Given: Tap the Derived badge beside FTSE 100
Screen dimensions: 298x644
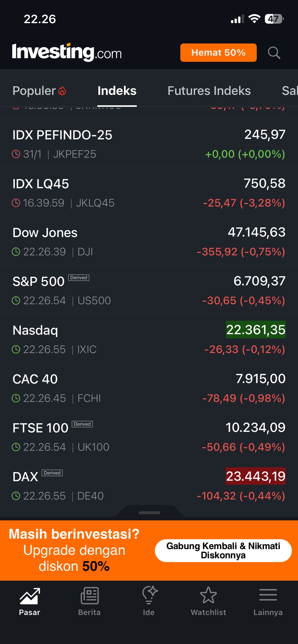Looking at the screenshot, I should [82, 424].
